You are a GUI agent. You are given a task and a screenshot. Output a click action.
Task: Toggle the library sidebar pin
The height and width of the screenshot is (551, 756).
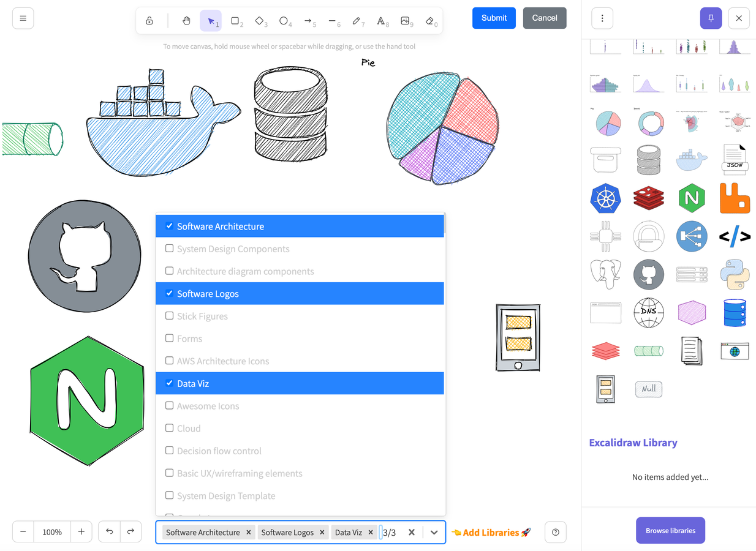pyautogui.click(x=711, y=18)
